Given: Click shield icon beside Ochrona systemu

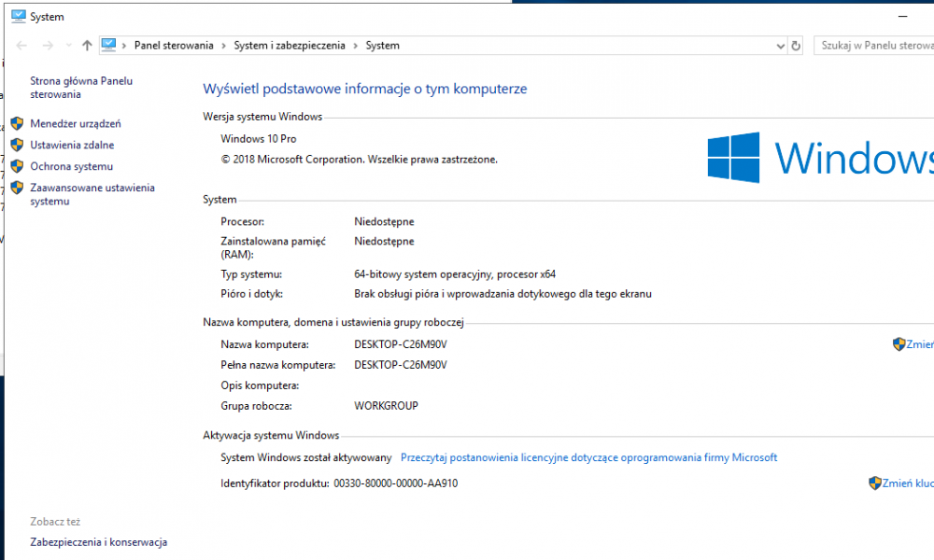Looking at the screenshot, I should tap(17, 166).
